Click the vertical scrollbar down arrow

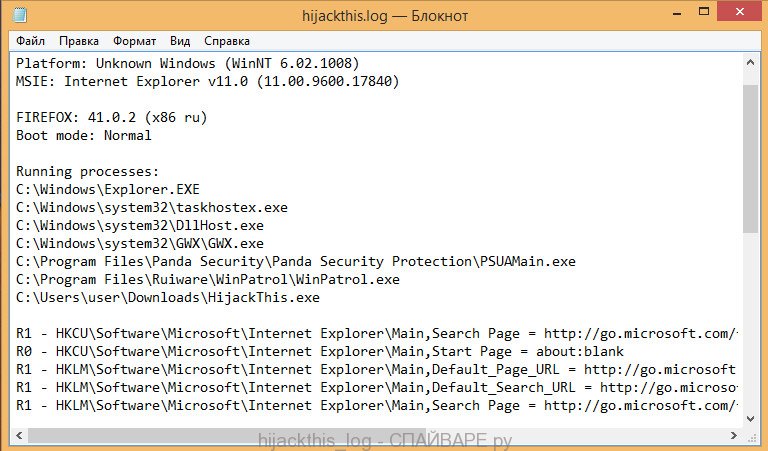pos(750,418)
